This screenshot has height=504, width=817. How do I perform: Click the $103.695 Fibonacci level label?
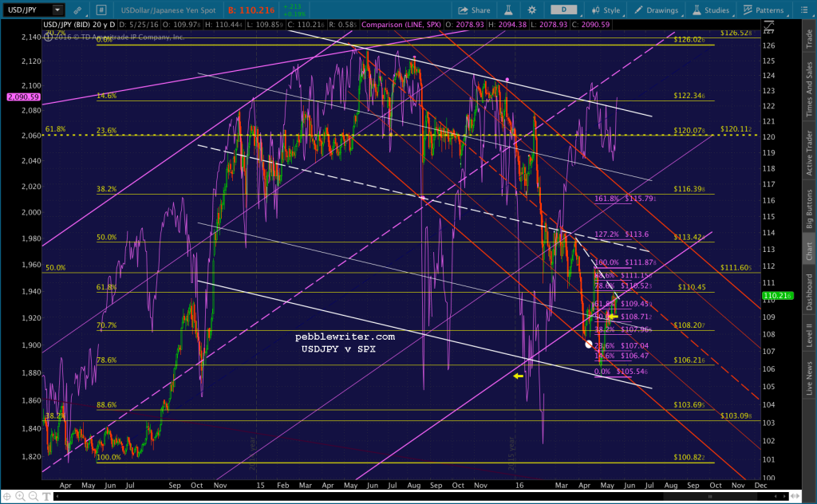689,404
